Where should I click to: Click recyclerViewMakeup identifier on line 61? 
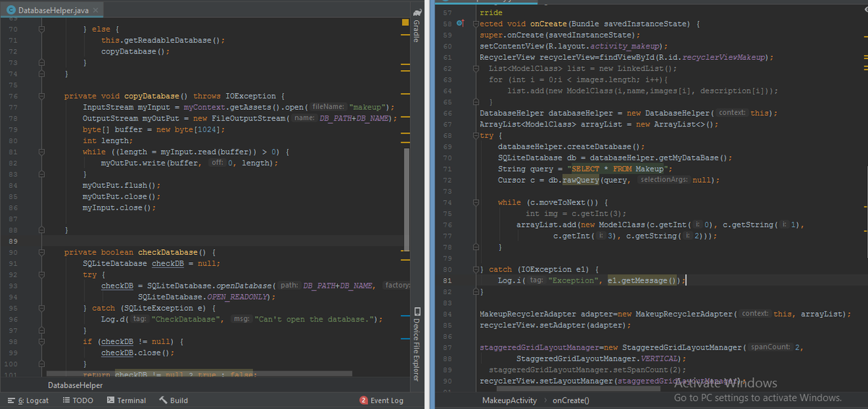[x=726, y=57]
